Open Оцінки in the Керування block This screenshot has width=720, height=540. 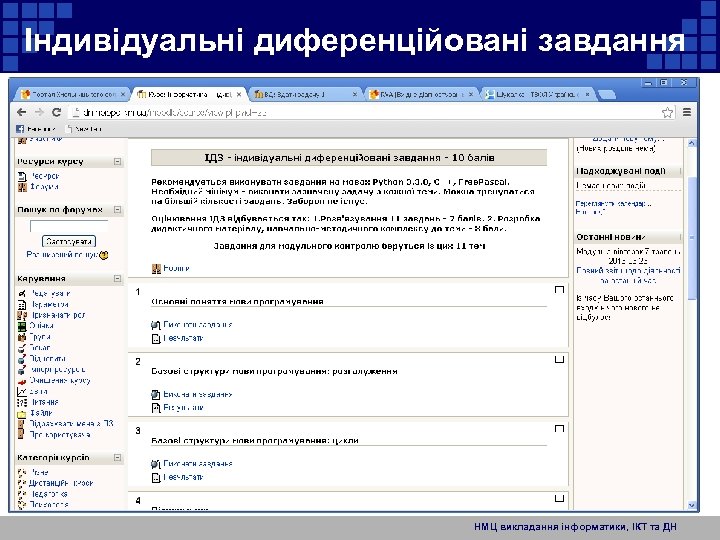click(x=42, y=326)
